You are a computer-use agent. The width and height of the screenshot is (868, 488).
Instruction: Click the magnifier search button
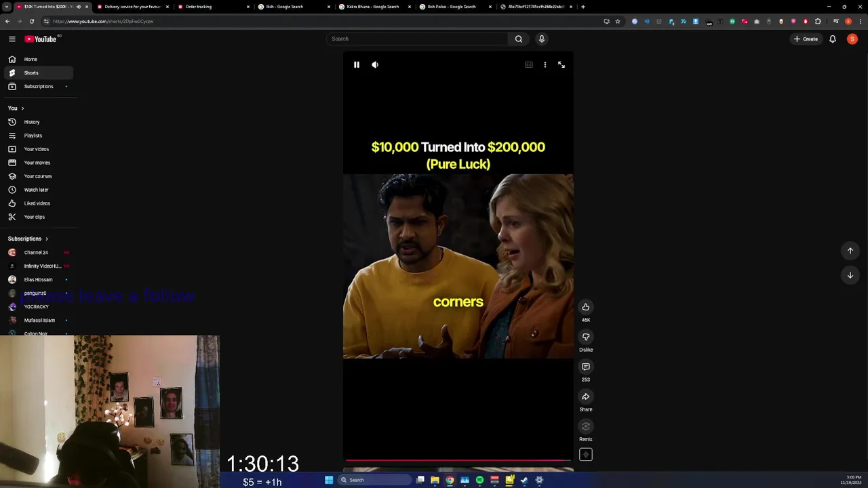pos(519,39)
